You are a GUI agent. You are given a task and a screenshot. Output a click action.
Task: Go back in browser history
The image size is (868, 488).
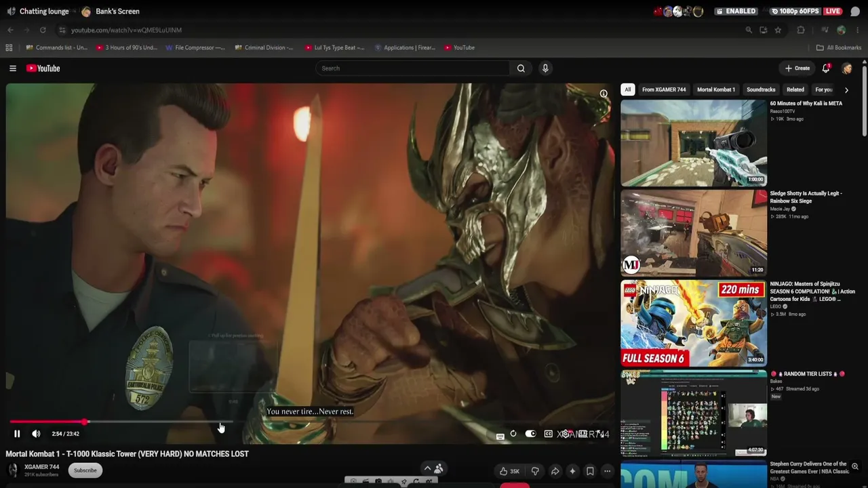pos(10,30)
